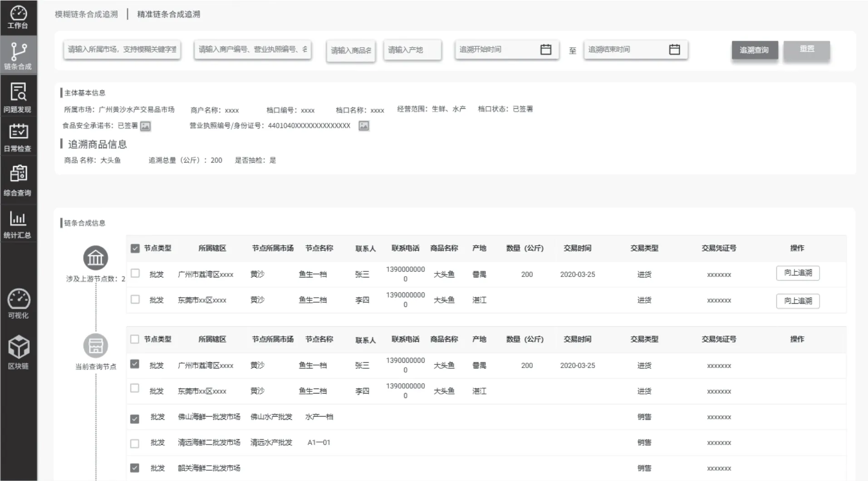Viewport: 868px width, 481px height.
Task: Check 清远海鲜二批发市场 row
Action: point(134,443)
